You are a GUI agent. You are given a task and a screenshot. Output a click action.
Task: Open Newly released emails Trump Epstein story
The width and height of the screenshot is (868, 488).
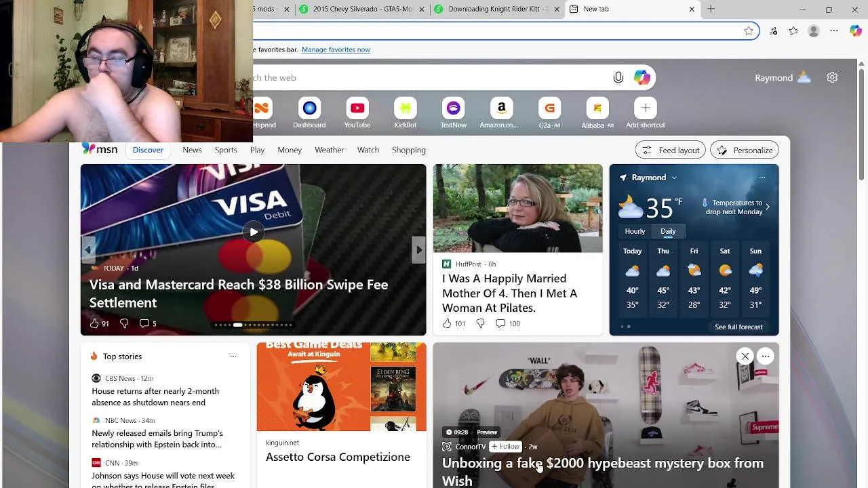157,439
